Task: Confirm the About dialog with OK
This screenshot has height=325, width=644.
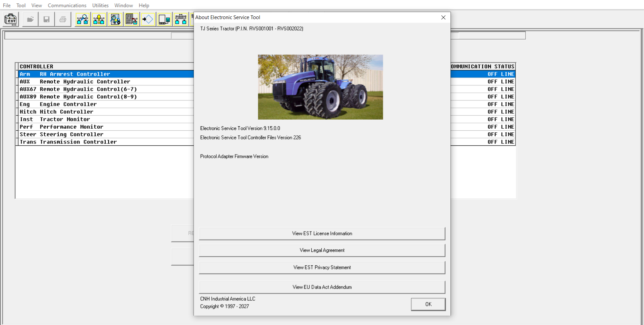Action: (x=428, y=304)
